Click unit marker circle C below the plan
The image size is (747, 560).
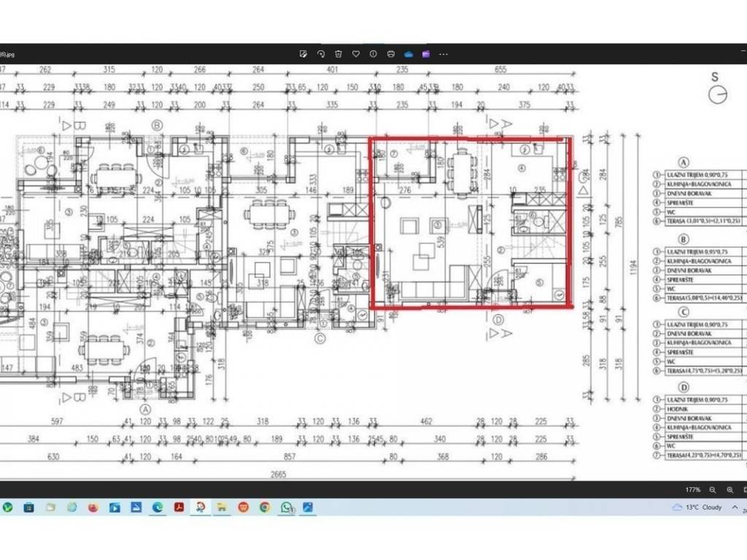pos(320,338)
